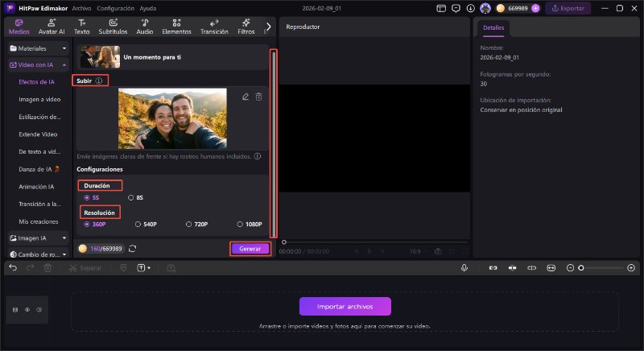Open the Detalles tab

(x=493, y=28)
